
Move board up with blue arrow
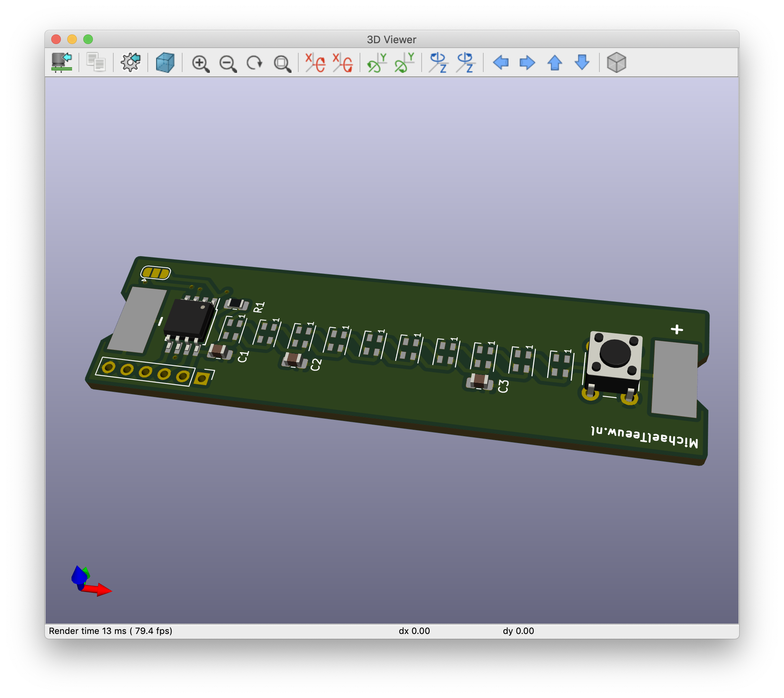coord(555,63)
